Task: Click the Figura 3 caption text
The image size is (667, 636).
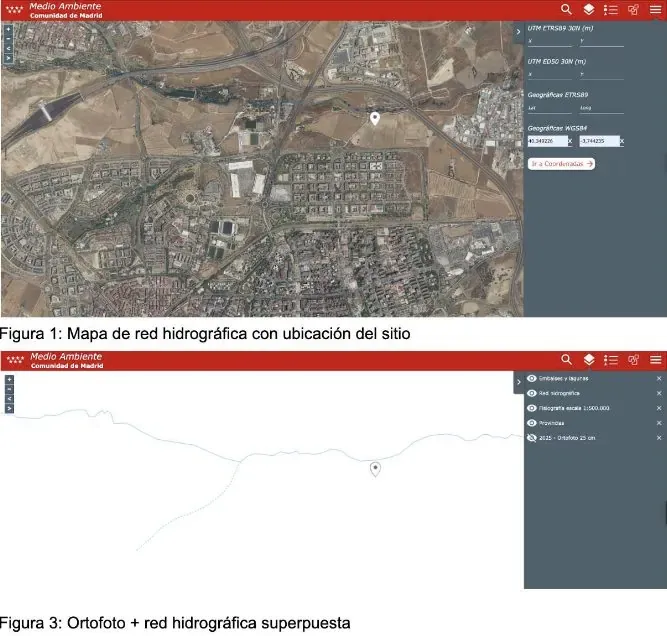Action: point(175,623)
